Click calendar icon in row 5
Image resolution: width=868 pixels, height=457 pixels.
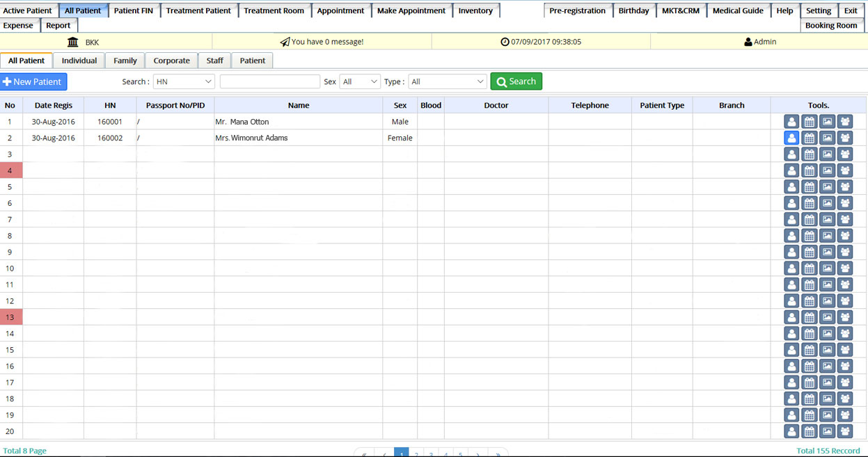tap(809, 187)
